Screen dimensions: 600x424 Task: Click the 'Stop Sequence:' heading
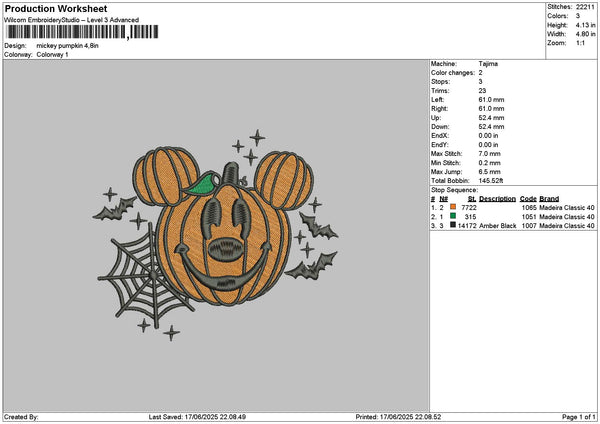tap(455, 190)
